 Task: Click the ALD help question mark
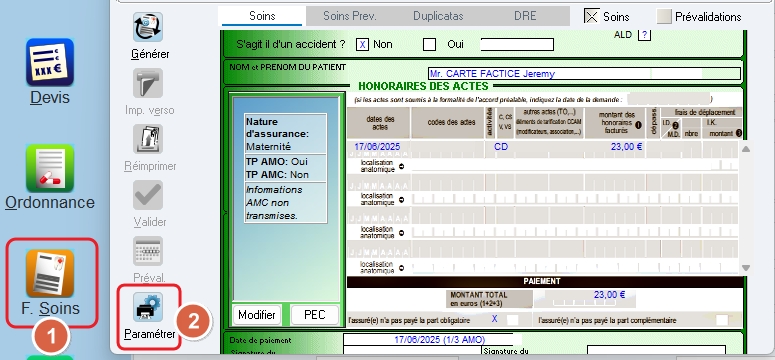[x=645, y=35]
